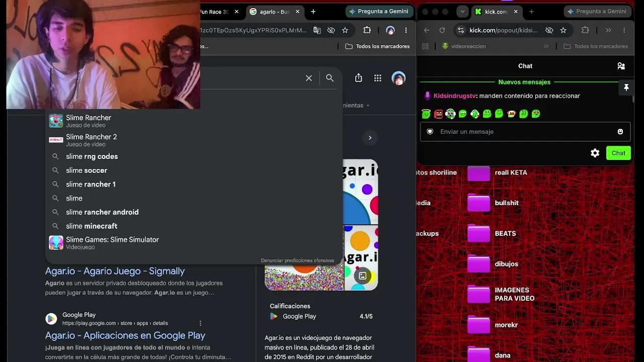Click the Kick address bar URL

coord(503,30)
